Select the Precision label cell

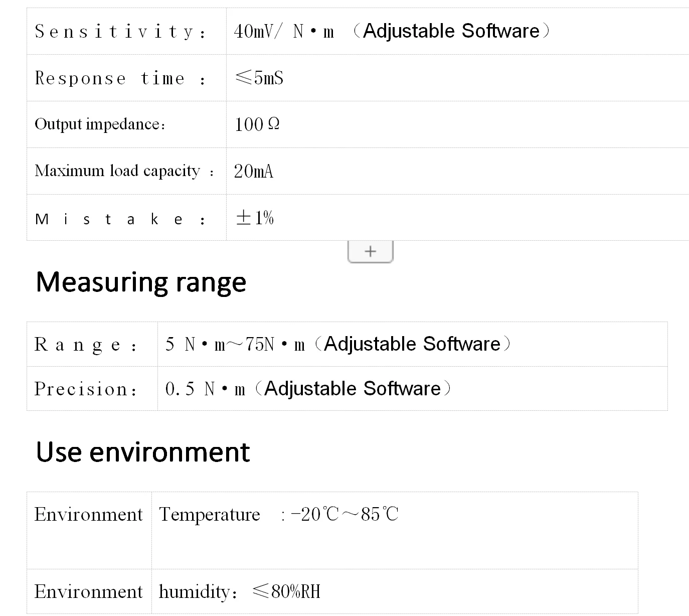click(x=86, y=389)
